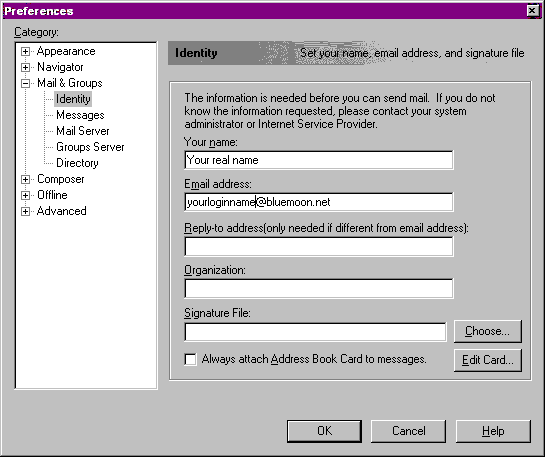The width and height of the screenshot is (545, 457).
Task: Expand the Appearance category
Action: (x=25, y=51)
